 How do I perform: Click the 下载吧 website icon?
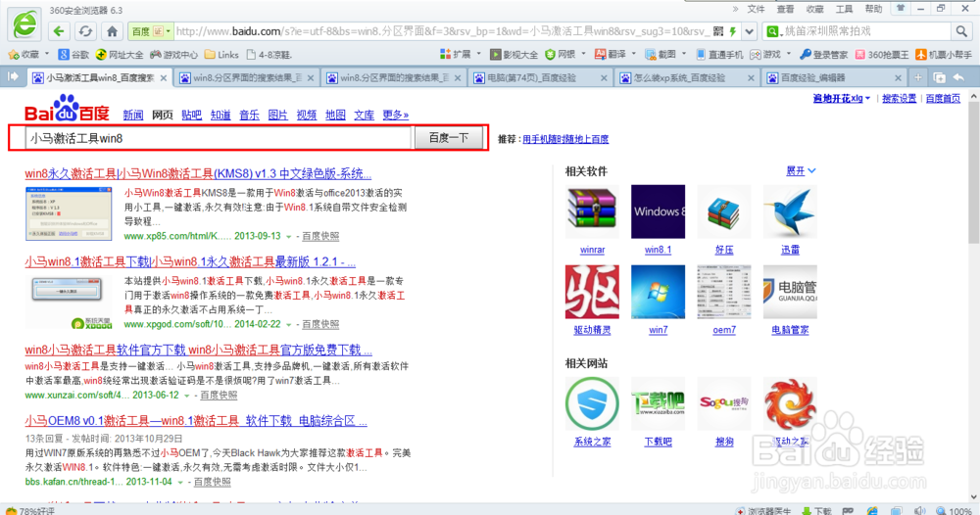coord(659,403)
